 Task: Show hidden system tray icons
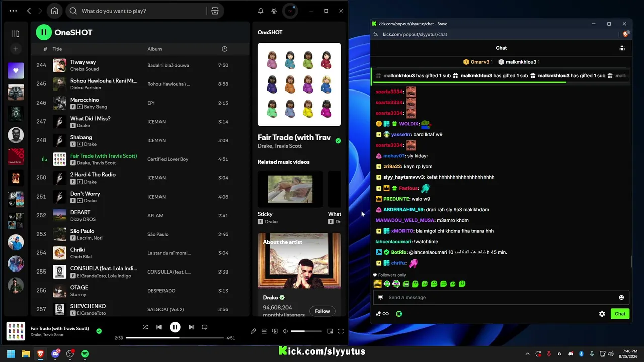527,354
